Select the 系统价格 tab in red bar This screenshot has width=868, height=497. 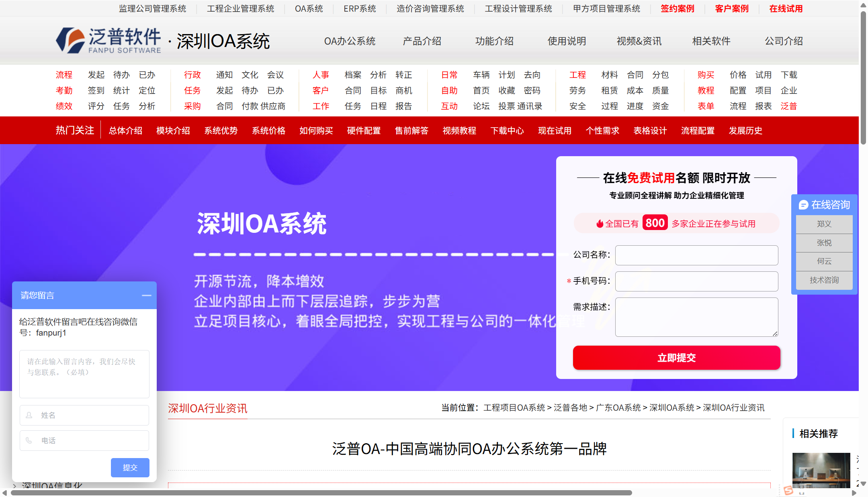pyautogui.click(x=268, y=130)
